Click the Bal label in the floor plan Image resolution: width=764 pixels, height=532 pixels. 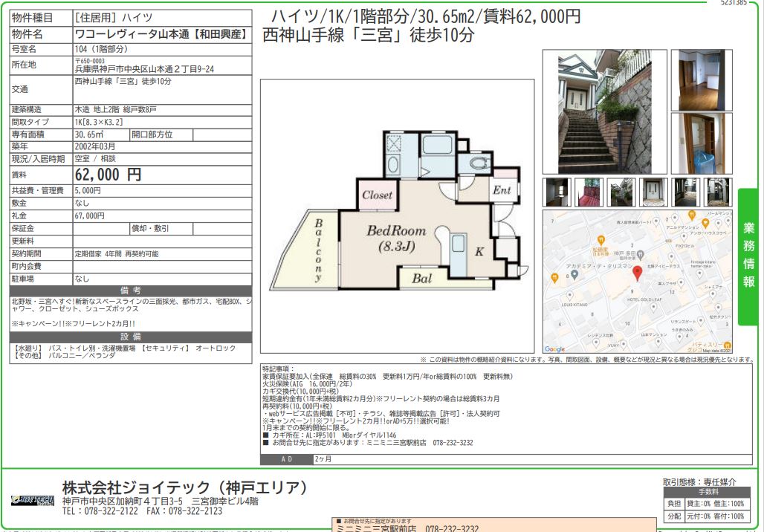pyautogui.click(x=421, y=279)
